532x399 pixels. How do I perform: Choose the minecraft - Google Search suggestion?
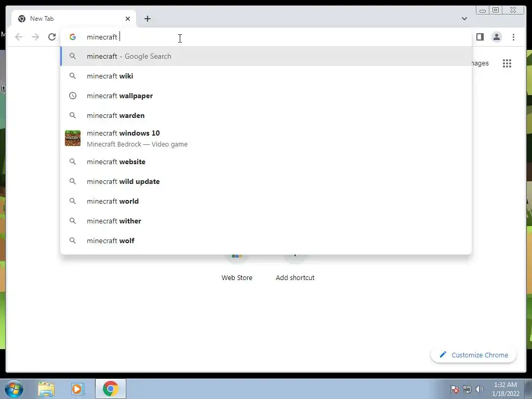tap(266, 56)
